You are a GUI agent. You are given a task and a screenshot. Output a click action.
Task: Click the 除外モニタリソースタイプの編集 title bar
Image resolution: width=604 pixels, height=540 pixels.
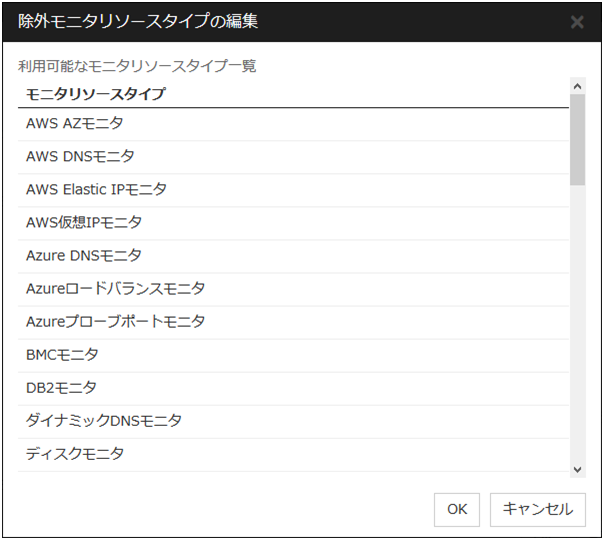pyautogui.click(x=250, y=21)
